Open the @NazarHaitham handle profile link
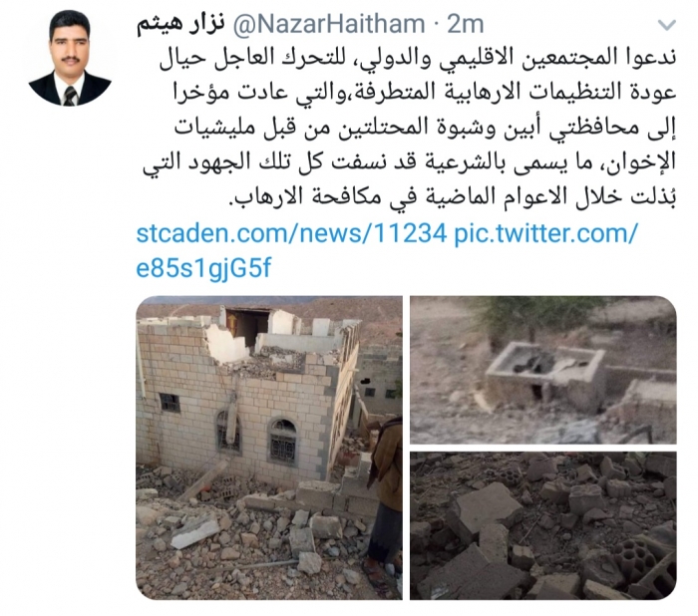698x616 pixels. [328, 25]
